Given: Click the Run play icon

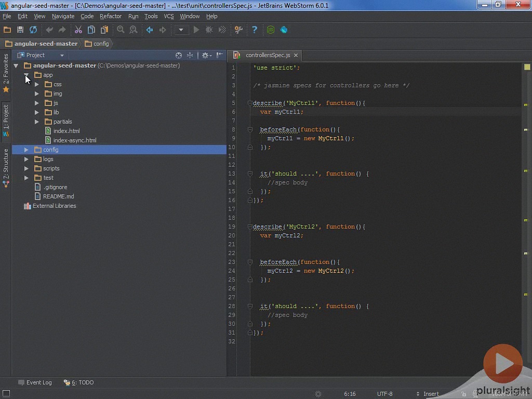Looking at the screenshot, I should (x=196, y=30).
